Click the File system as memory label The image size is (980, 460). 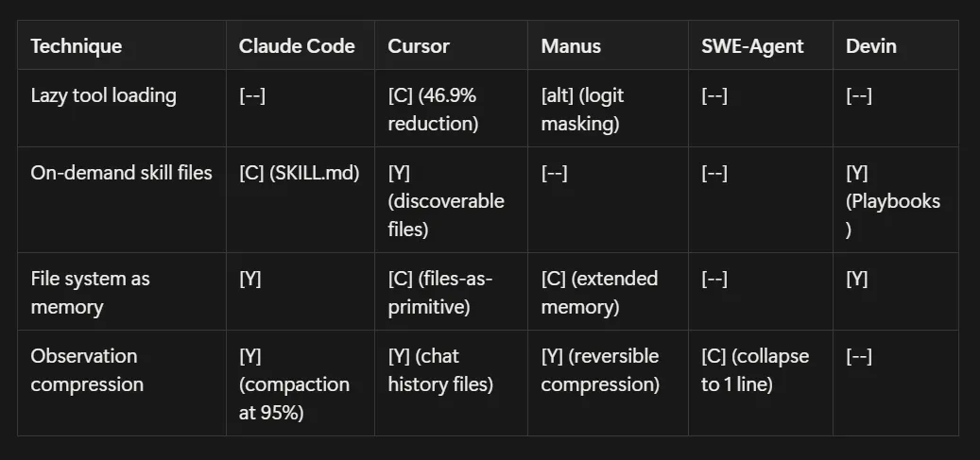pyautogui.click(x=90, y=293)
